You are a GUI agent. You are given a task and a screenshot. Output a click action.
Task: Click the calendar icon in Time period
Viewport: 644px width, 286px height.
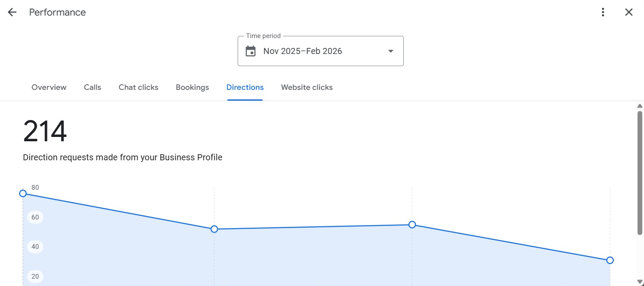click(x=251, y=51)
